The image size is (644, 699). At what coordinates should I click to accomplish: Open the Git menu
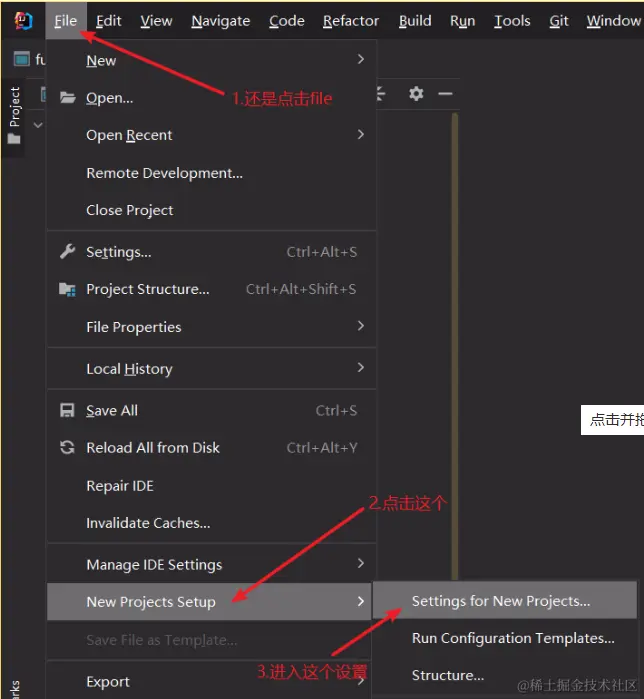coord(558,21)
